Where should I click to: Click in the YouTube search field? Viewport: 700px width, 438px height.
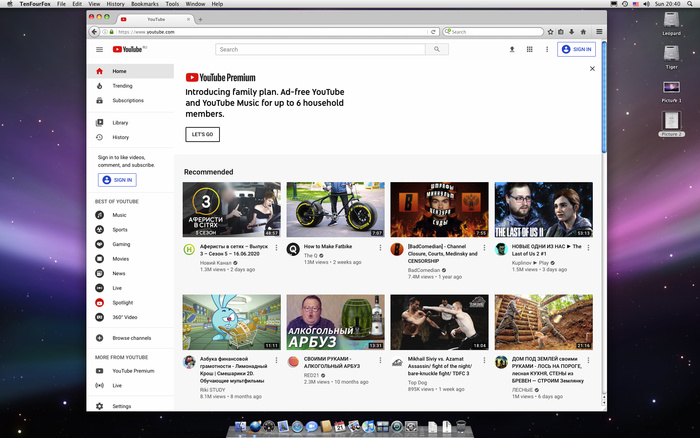coord(321,50)
